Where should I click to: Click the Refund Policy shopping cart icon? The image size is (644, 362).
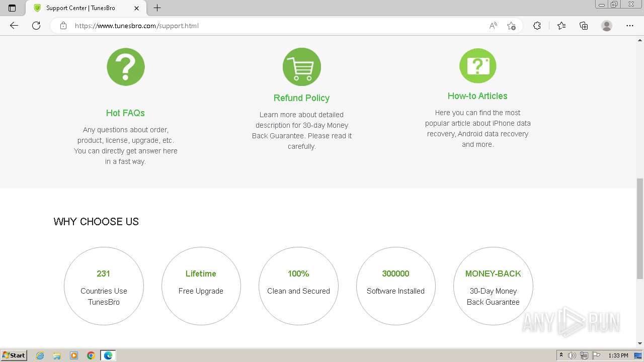pyautogui.click(x=302, y=67)
